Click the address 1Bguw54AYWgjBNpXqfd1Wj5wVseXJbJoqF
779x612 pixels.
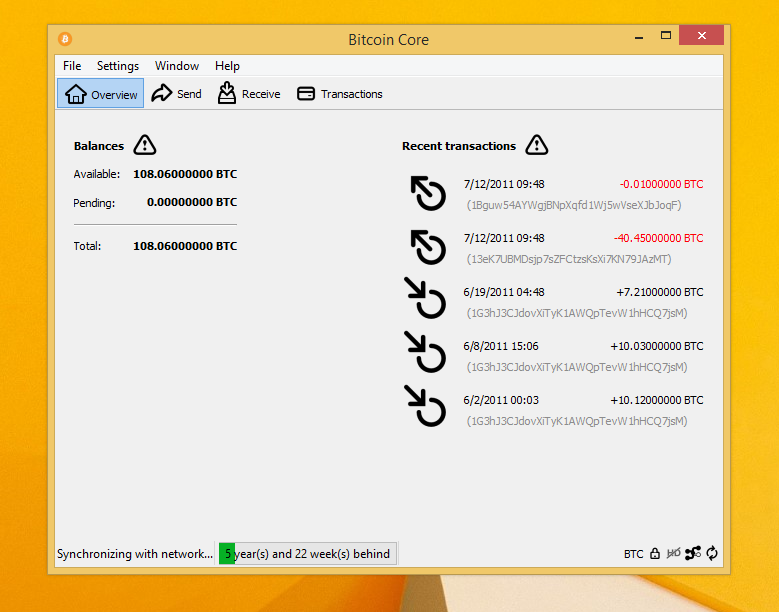coord(574,205)
